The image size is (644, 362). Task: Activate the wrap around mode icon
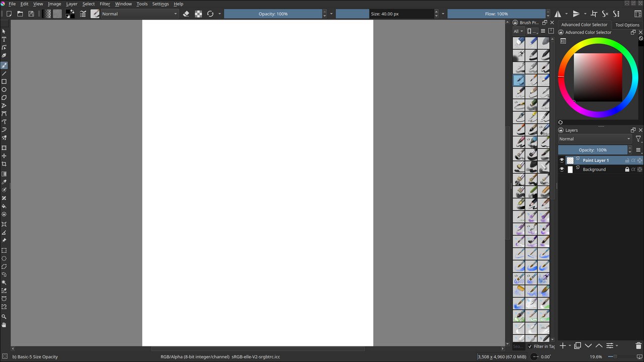click(x=594, y=14)
